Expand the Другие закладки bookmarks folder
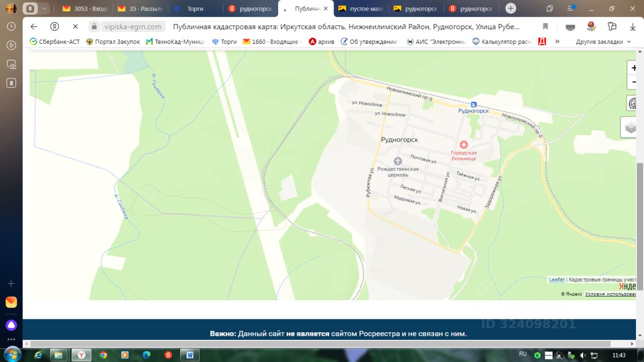The width and height of the screenshot is (644, 362). pos(603,42)
